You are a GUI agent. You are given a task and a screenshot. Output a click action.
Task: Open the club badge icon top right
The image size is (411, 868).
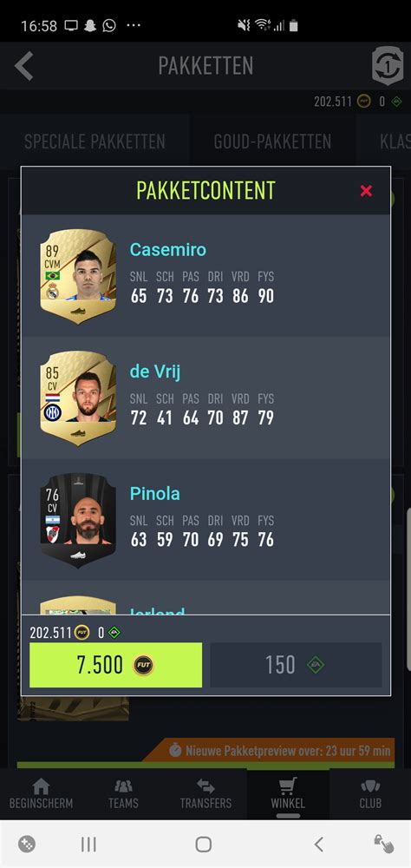(388, 66)
